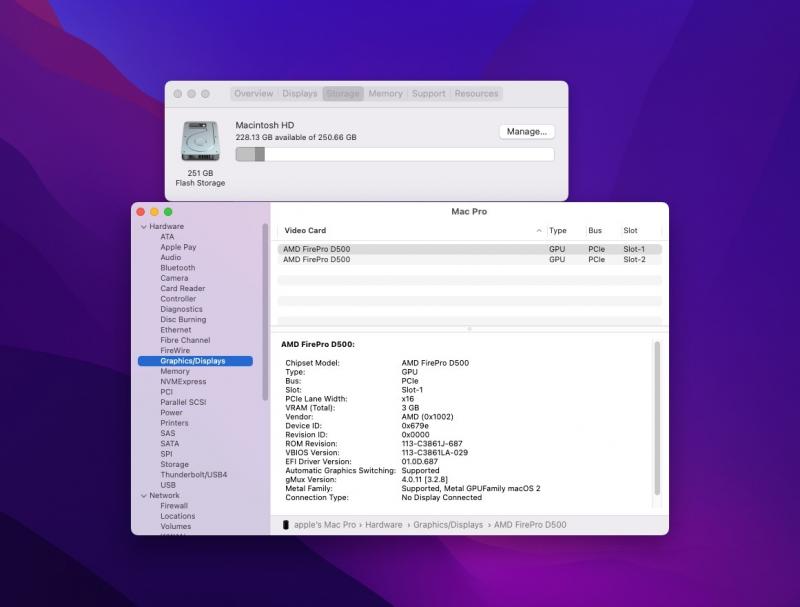
Task: Click the details pane scrollbar
Action: click(657, 418)
